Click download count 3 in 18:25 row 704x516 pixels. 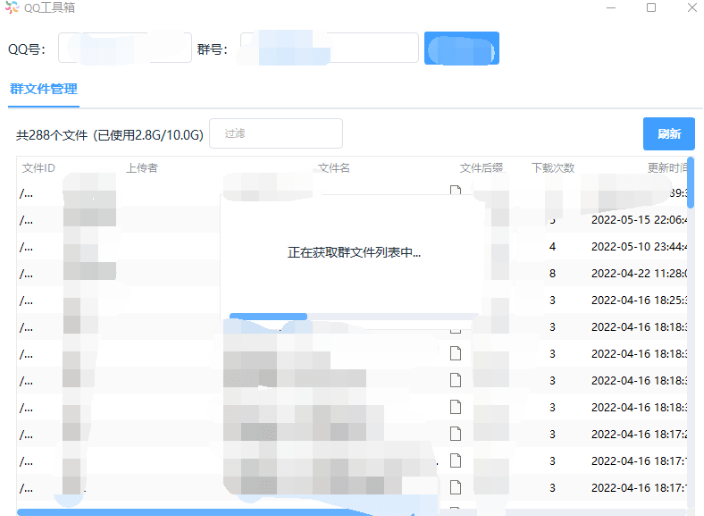pyautogui.click(x=552, y=300)
